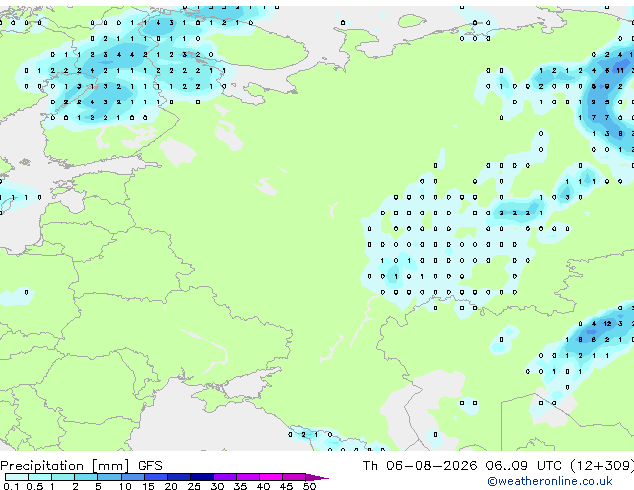Select the 25–30 mm dark navy swatch
Viewport: 634px width, 490px height.
[202, 477]
